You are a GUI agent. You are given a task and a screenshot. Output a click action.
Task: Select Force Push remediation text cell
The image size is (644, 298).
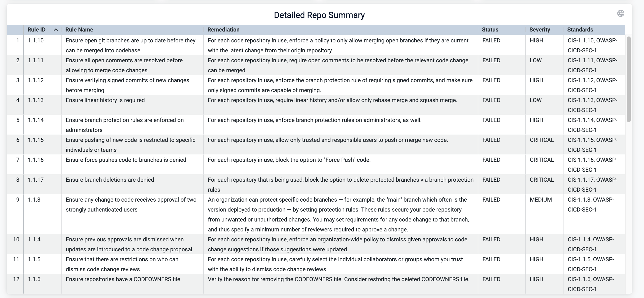[289, 160]
